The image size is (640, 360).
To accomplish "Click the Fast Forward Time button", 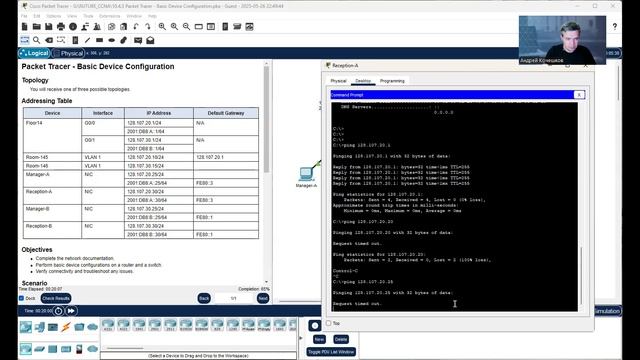I will (71, 311).
